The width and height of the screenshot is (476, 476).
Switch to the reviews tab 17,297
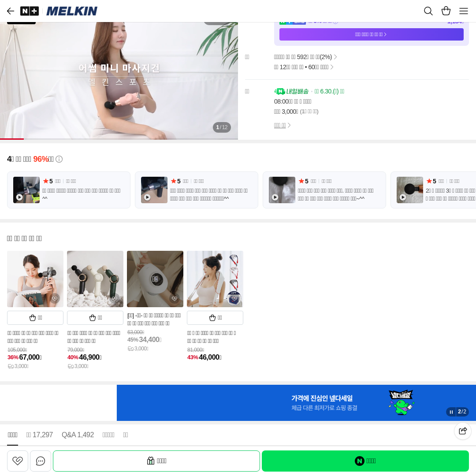coord(40,435)
